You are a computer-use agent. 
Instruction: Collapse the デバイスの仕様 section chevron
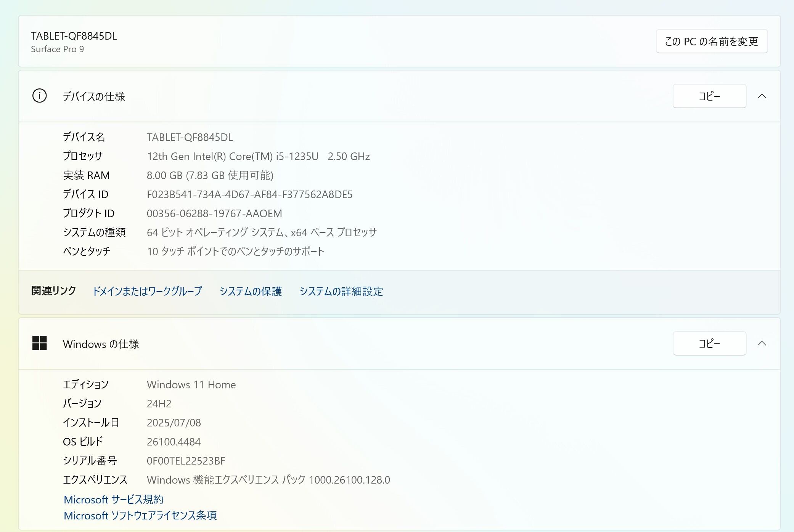tap(762, 96)
